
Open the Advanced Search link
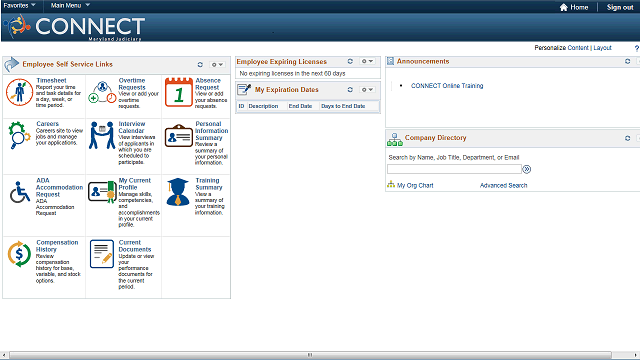[x=503, y=185]
